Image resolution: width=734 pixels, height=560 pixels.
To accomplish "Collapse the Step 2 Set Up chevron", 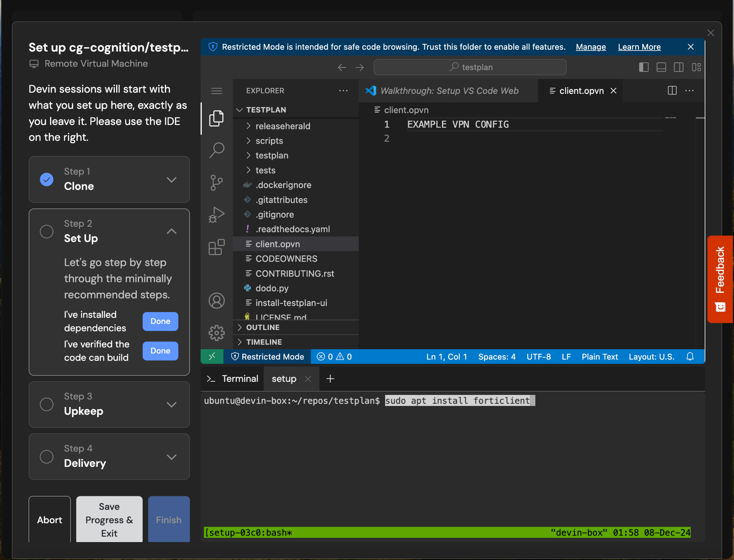I will 172,231.
